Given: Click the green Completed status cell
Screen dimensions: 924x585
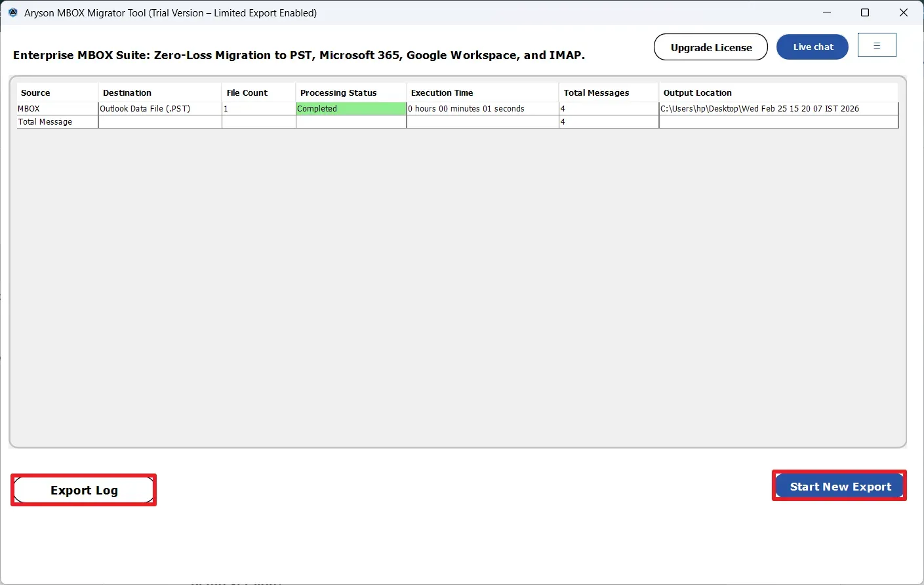Looking at the screenshot, I should coord(351,109).
